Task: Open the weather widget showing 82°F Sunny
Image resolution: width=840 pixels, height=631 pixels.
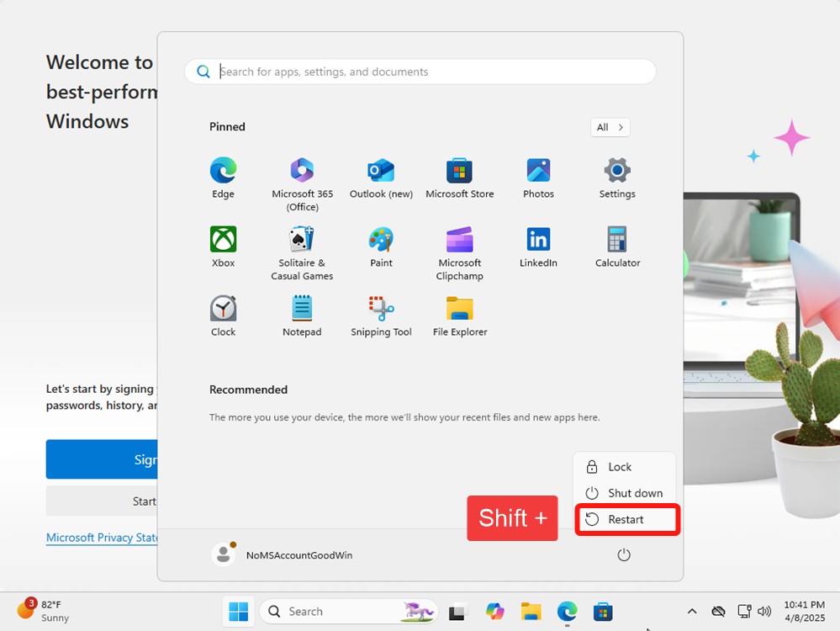Action: tap(45, 611)
